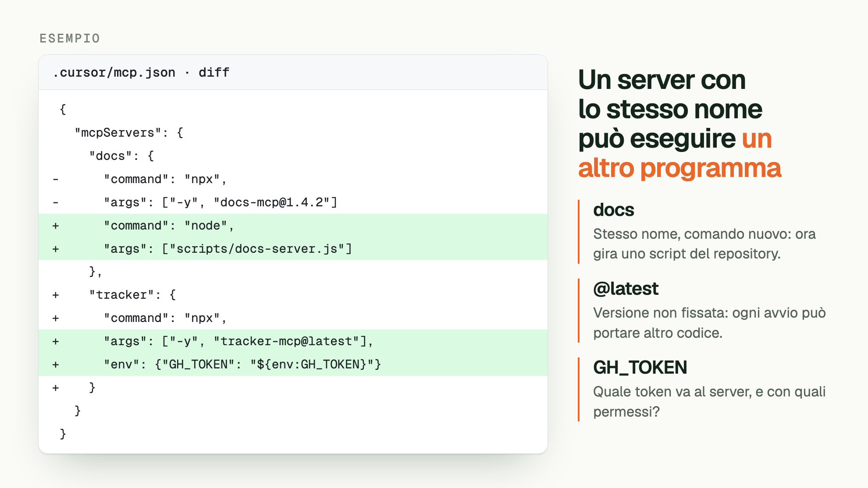The width and height of the screenshot is (868, 488).
Task: Click the "mcpServers": { line
Action: (x=293, y=133)
